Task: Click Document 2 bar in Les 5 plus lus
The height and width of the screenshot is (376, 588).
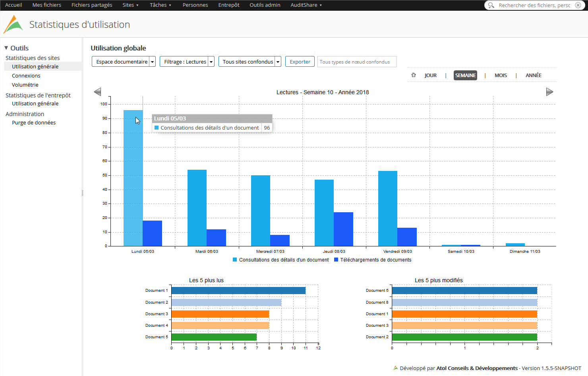Action: point(226,302)
